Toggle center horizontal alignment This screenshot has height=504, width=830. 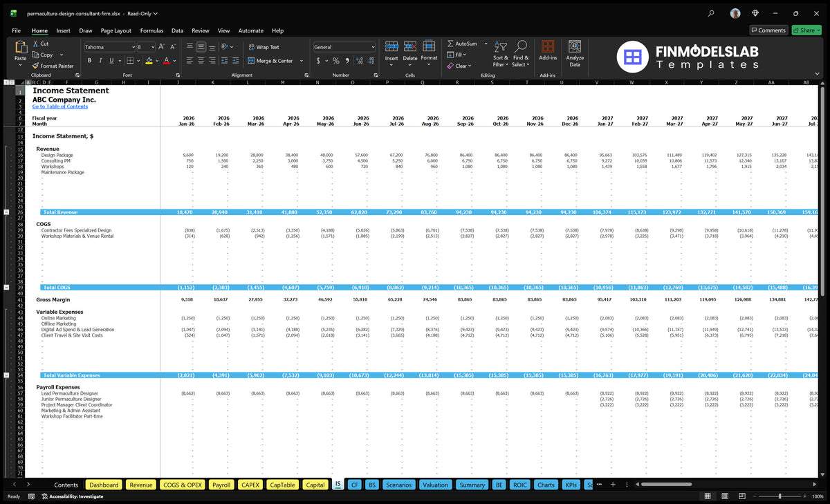(x=201, y=61)
